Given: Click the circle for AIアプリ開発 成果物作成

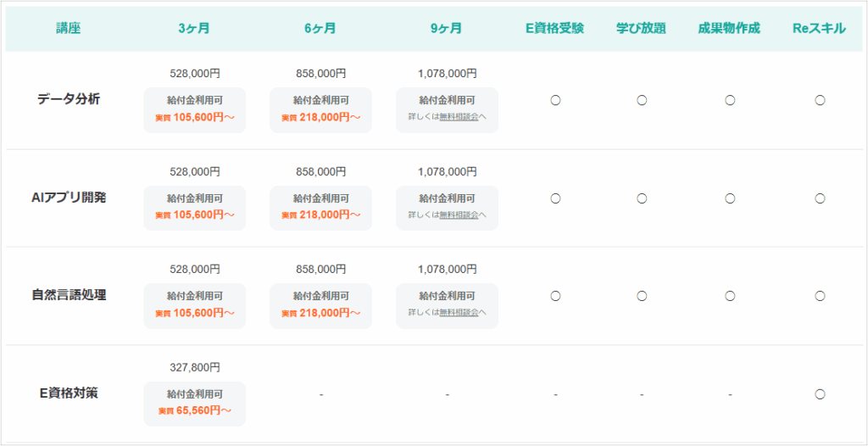Looking at the screenshot, I should pos(730,198).
